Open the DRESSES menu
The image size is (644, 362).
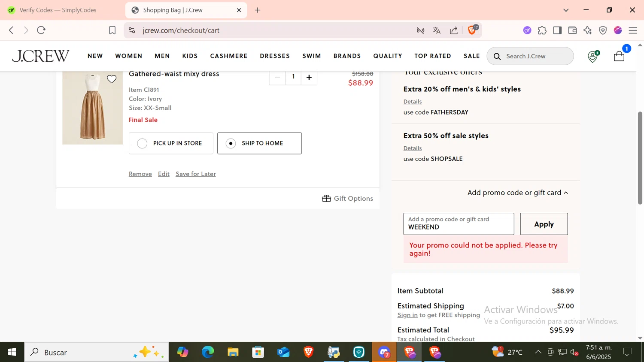pyautogui.click(x=275, y=56)
